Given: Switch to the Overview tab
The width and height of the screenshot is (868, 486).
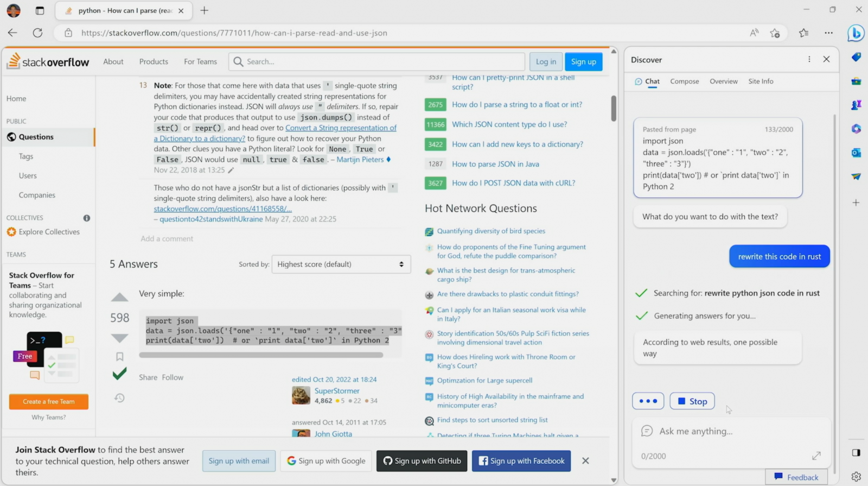Looking at the screenshot, I should point(724,81).
